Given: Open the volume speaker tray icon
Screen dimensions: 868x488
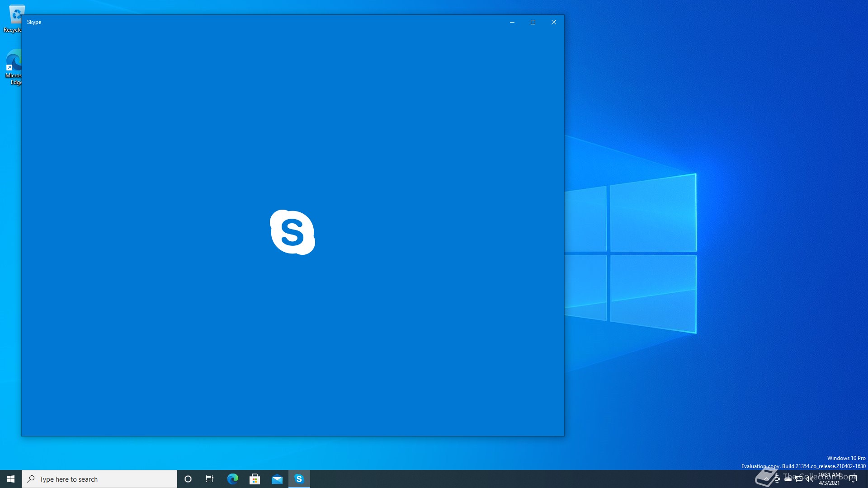Looking at the screenshot, I should (810, 479).
